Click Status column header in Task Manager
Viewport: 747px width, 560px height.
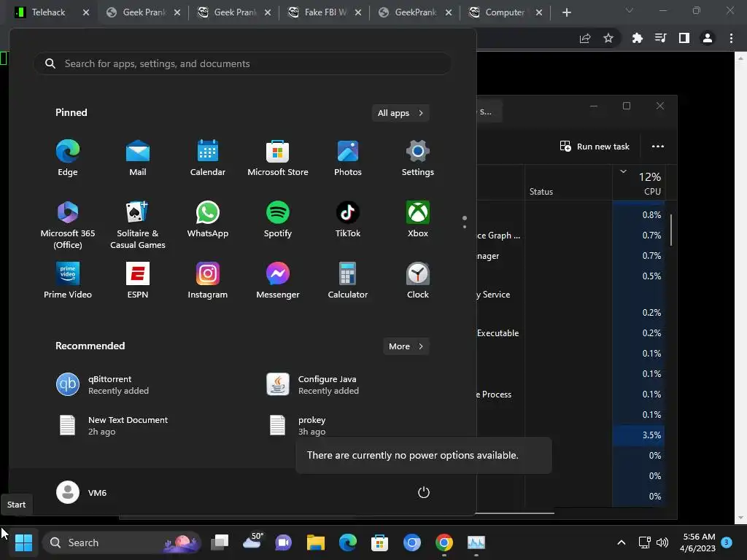[568, 183]
